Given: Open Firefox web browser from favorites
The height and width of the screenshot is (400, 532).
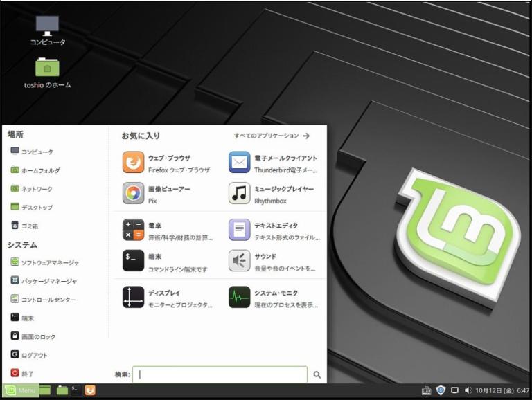Looking at the screenshot, I should tap(134, 163).
